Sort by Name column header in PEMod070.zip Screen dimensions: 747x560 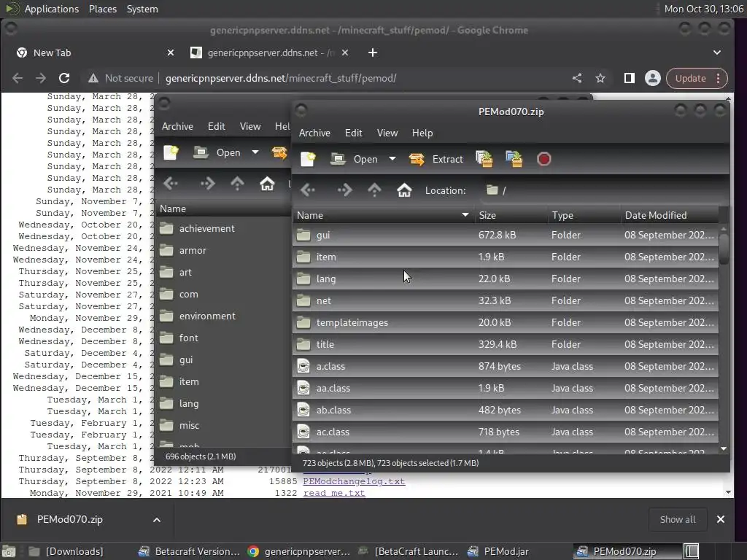383,215
